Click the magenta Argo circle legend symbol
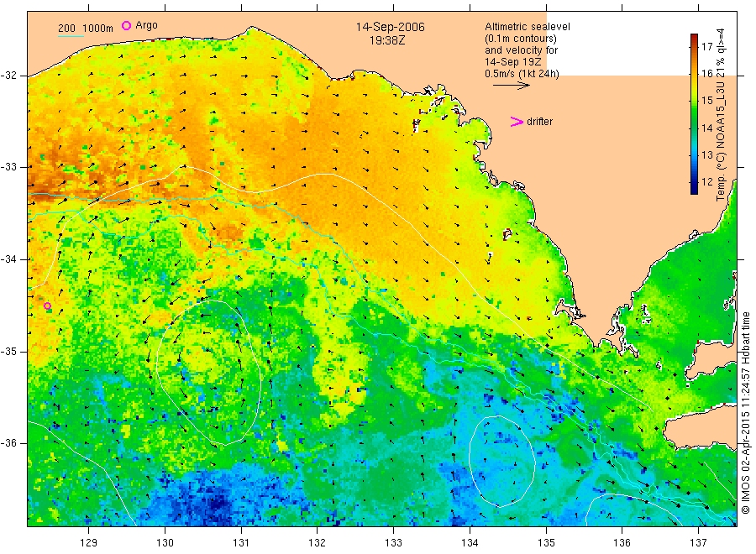 [126, 25]
